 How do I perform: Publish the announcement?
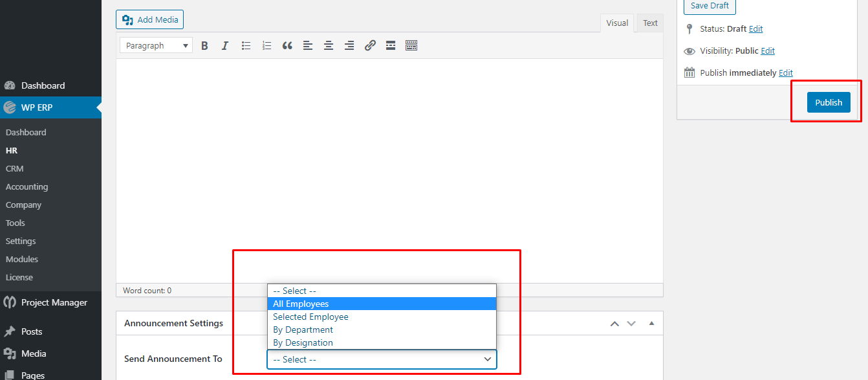[x=829, y=102]
